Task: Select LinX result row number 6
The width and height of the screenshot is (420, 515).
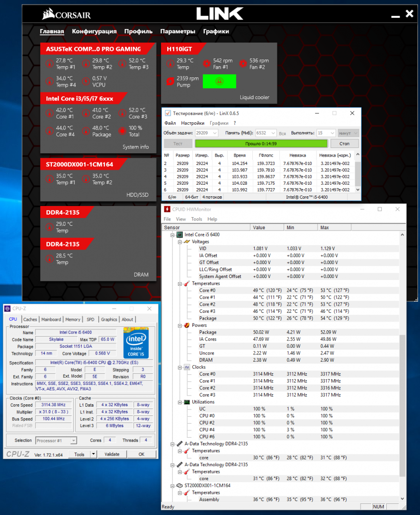Action: coord(259,190)
